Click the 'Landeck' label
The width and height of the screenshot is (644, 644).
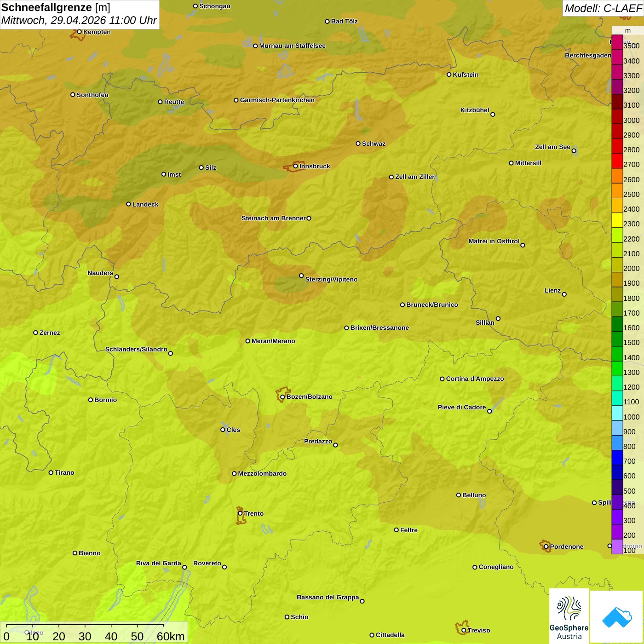(x=145, y=204)
